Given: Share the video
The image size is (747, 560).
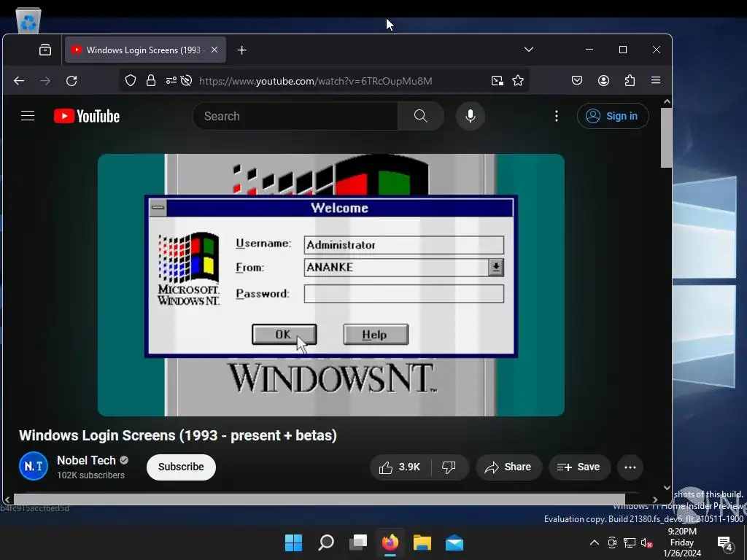Looking at the screenshot, I should (x=508, y=467).
